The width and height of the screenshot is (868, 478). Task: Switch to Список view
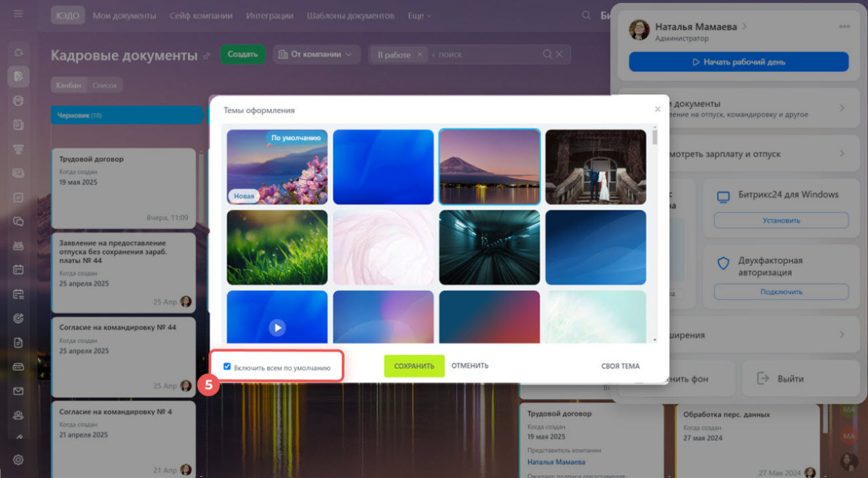click(104, 85)
